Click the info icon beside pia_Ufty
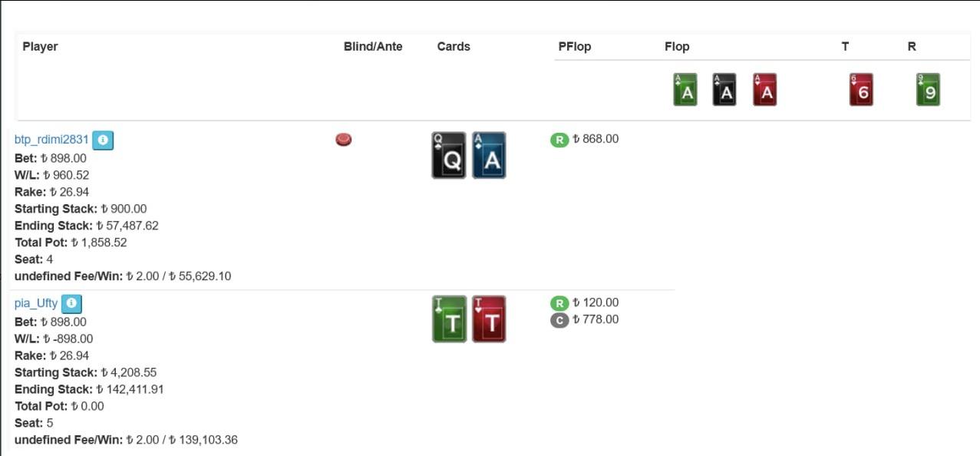Screen dimensions: 980x456 click(x=71, y=303)
